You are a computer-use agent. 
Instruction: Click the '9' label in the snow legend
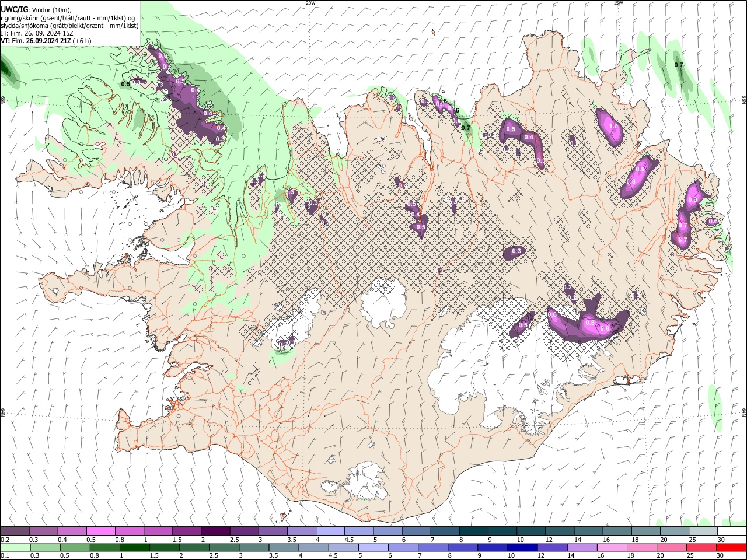490,540
